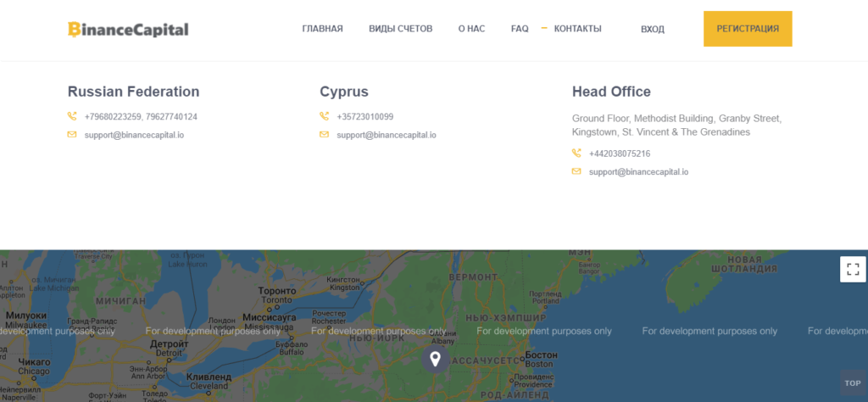This screenshot has width=868, height=402.
Task: Click the TOP back-to-top button
Action: click(x=853, y=383)
